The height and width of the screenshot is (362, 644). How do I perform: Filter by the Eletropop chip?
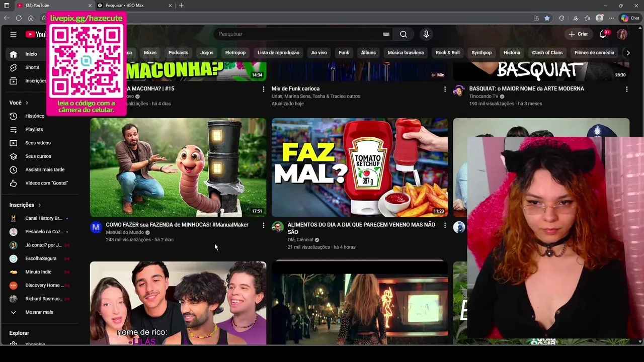point(235,53)
